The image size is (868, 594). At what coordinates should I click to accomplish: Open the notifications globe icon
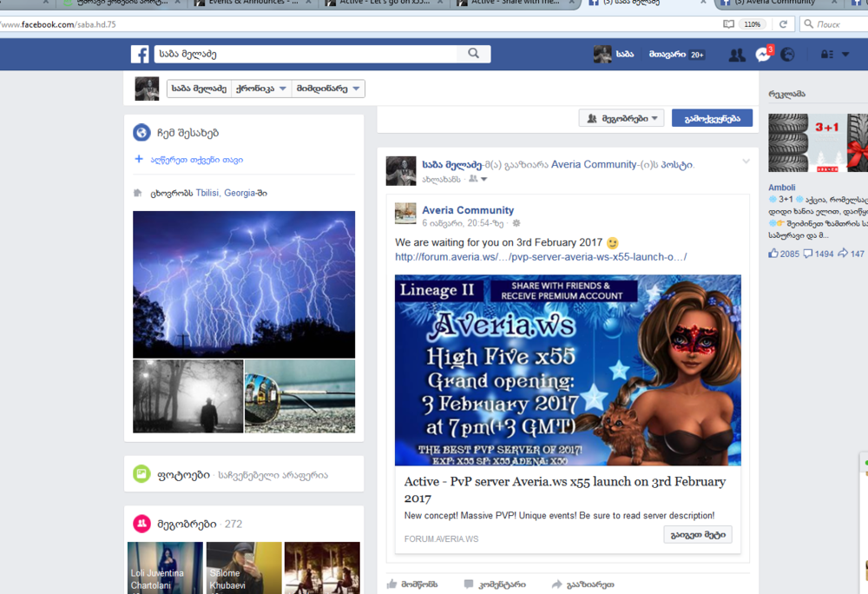[787, 55]
